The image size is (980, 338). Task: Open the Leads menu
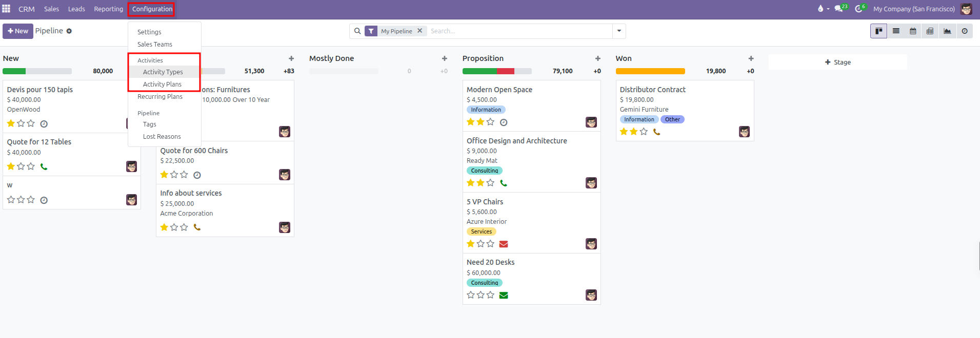[76, 9]
